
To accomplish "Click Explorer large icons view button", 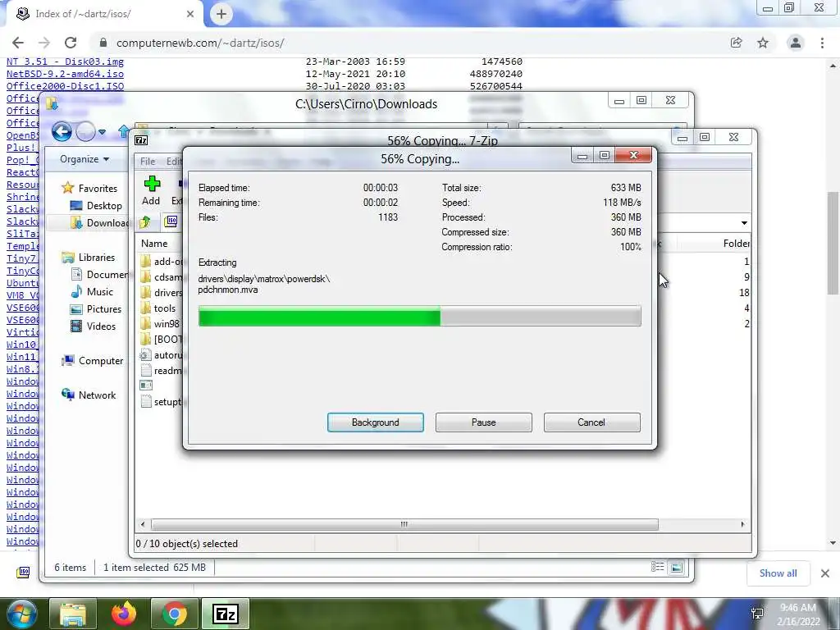I will (x=677, y=567).
